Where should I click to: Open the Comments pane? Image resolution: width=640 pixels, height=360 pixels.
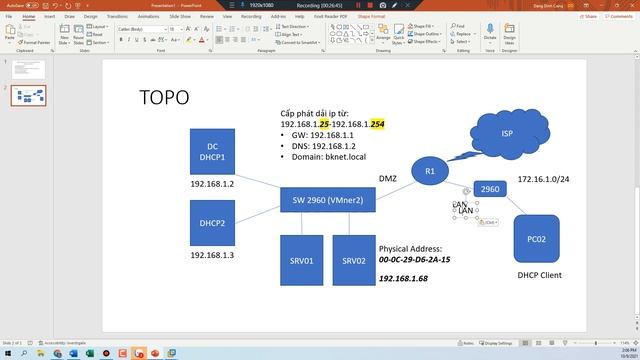click(619, 17)
